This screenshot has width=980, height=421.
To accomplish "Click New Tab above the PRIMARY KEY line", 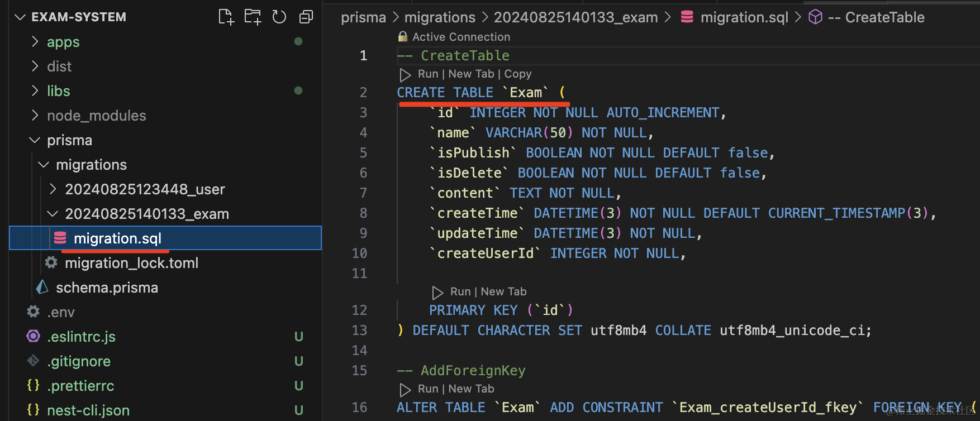I will point(503,292).
